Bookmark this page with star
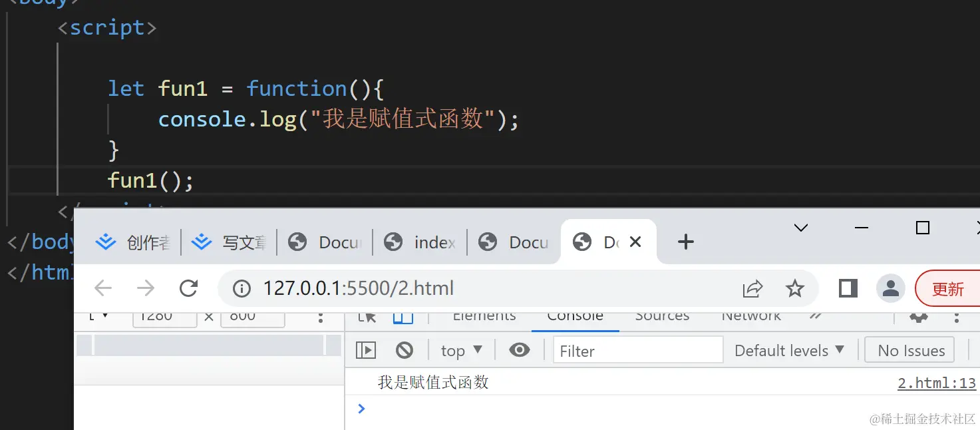Viewport: 980px width, 430px height. [795, 288]
